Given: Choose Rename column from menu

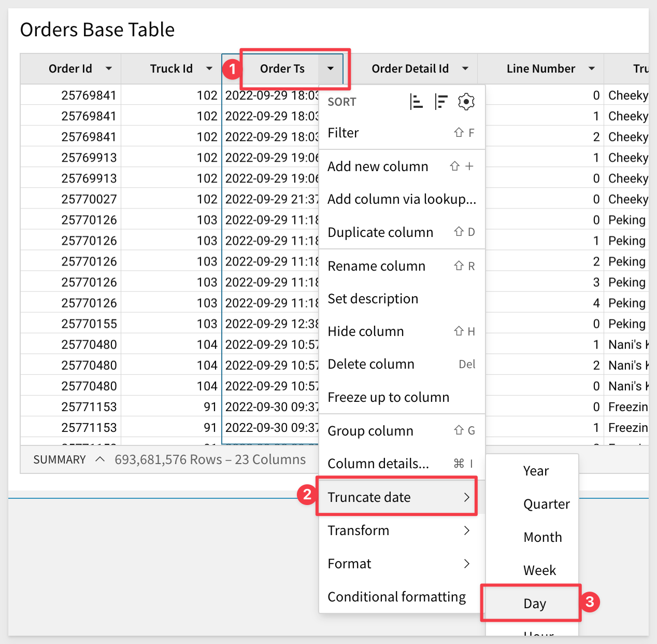Looking at the screenshot, I should click(x=376, y=266).
